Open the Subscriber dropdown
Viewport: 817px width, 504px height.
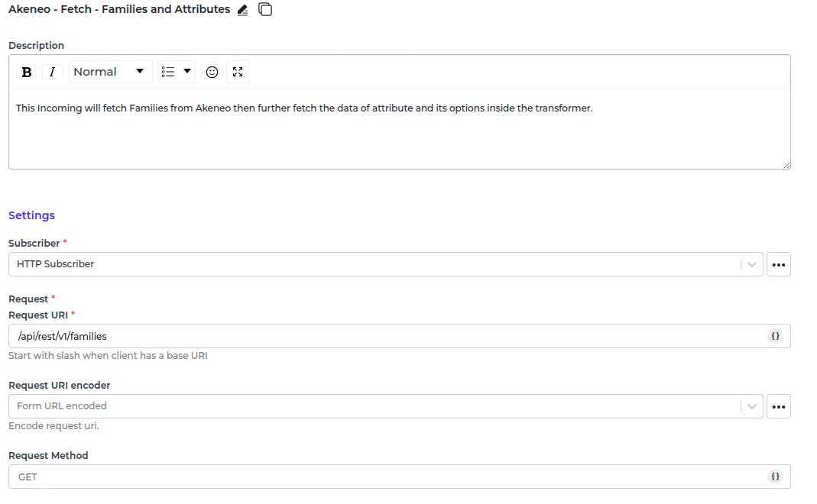386,264
